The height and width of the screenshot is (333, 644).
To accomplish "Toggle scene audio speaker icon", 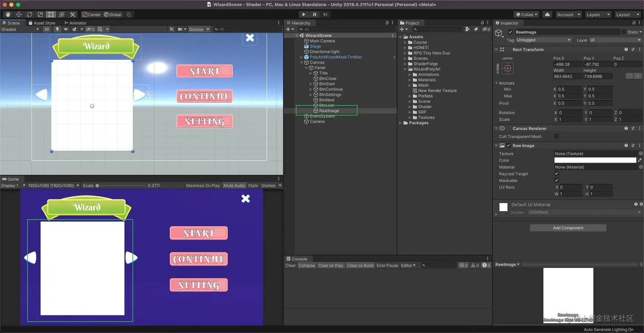I will coord(66,29).
